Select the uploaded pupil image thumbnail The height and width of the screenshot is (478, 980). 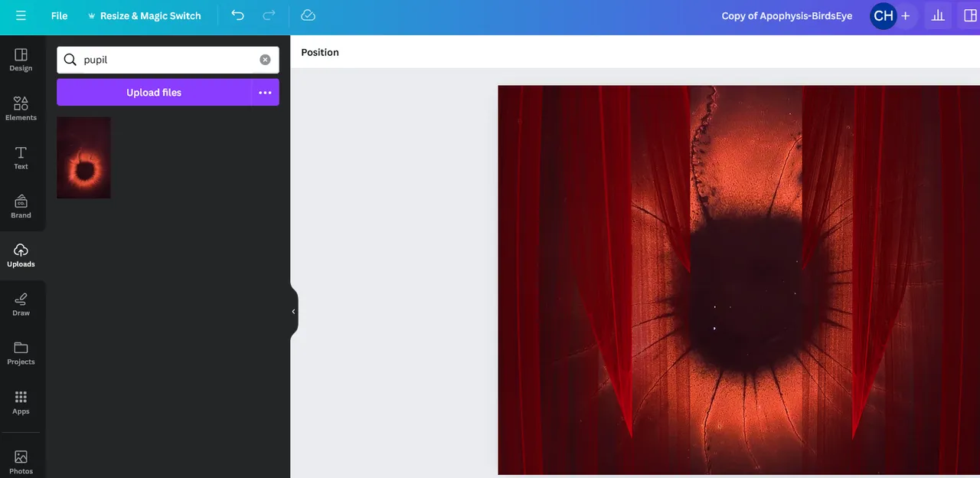click(83, 158)
